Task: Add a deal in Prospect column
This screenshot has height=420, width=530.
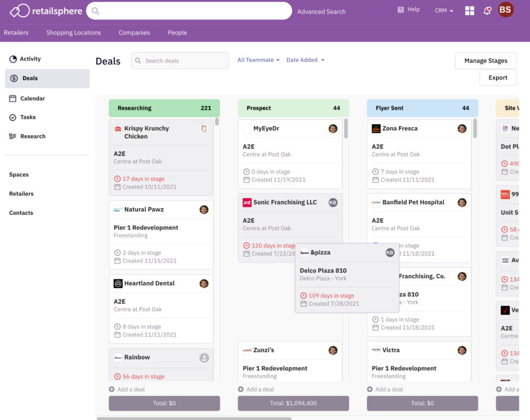Action: pos(256,389)
